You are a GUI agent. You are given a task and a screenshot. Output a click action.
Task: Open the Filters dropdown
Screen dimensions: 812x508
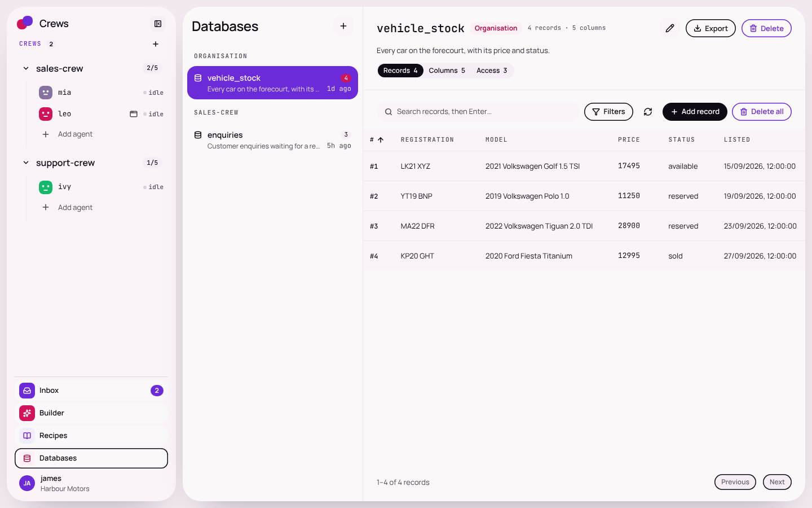click(x=608, y=112)
